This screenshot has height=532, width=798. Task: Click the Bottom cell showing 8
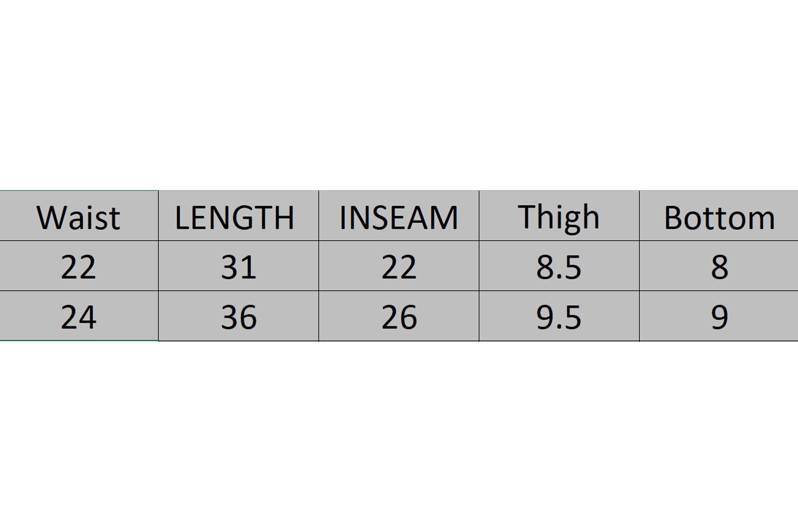click(719, 267)
